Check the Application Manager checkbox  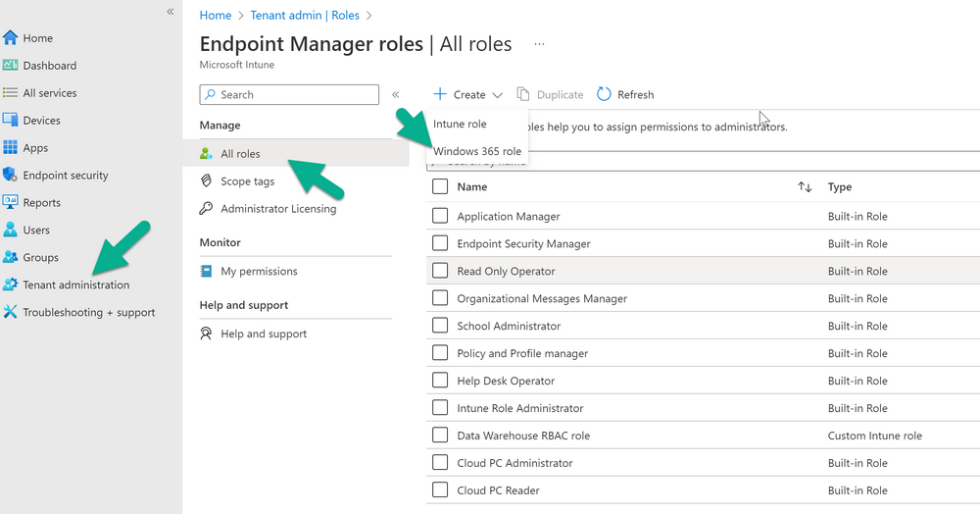pyautogui.click(x=440, y=216)
